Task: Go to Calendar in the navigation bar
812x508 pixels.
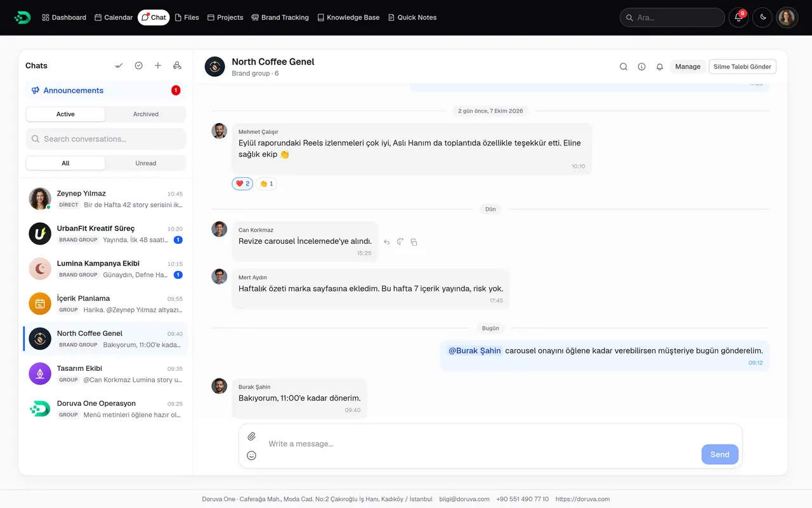Action: click(114, 17)
